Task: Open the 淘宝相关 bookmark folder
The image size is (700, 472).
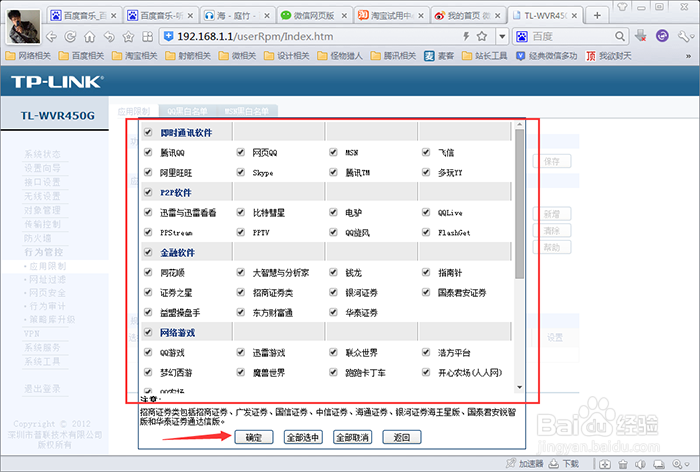Action: pos(135,56)
